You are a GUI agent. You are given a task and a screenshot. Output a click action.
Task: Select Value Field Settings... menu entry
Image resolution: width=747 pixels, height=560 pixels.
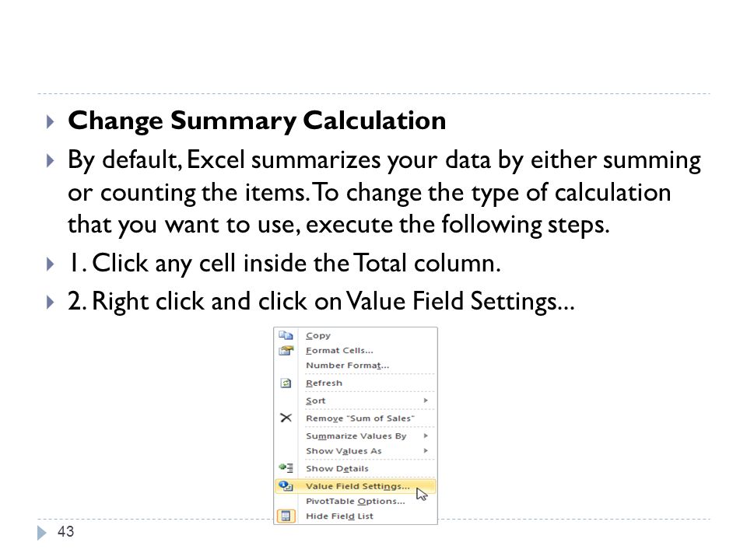pyautogui.click(x=356, y=486)
